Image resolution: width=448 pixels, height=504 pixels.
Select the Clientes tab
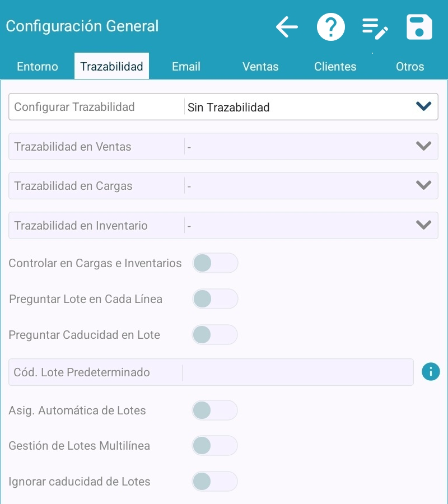pos(335,67)
